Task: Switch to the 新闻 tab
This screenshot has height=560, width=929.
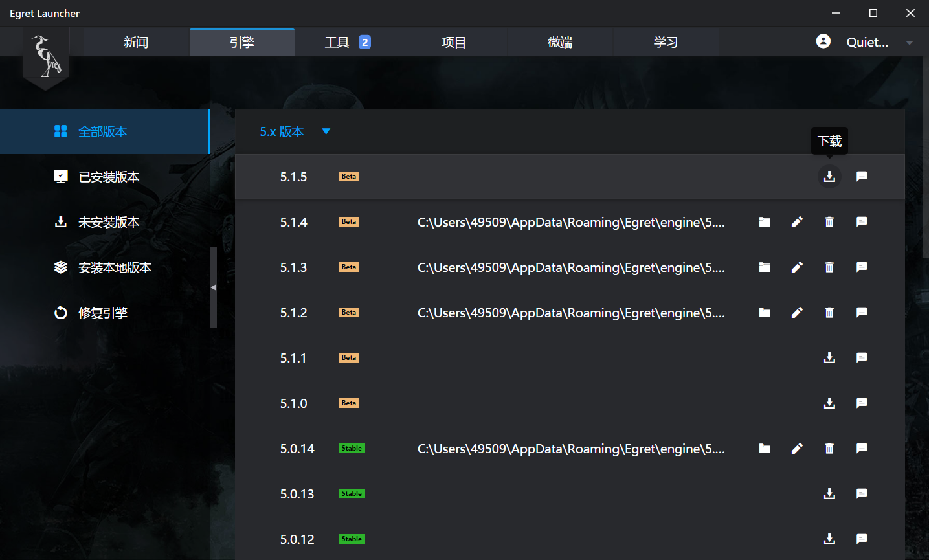Action: pos(136,43)
